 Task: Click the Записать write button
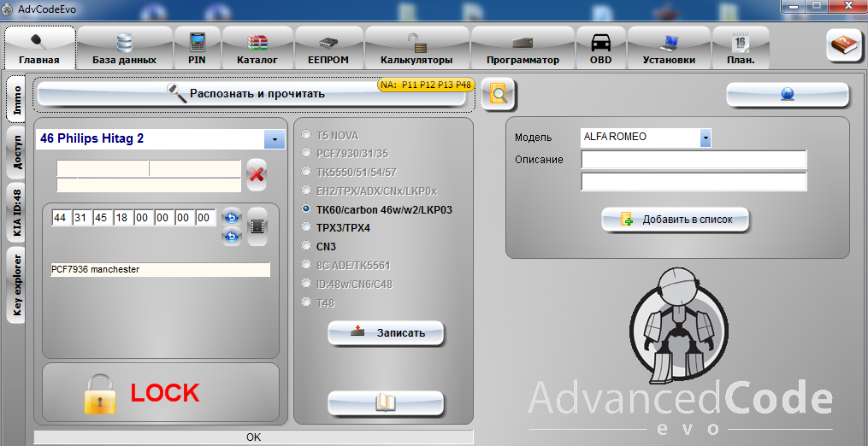tap(386, 332)
